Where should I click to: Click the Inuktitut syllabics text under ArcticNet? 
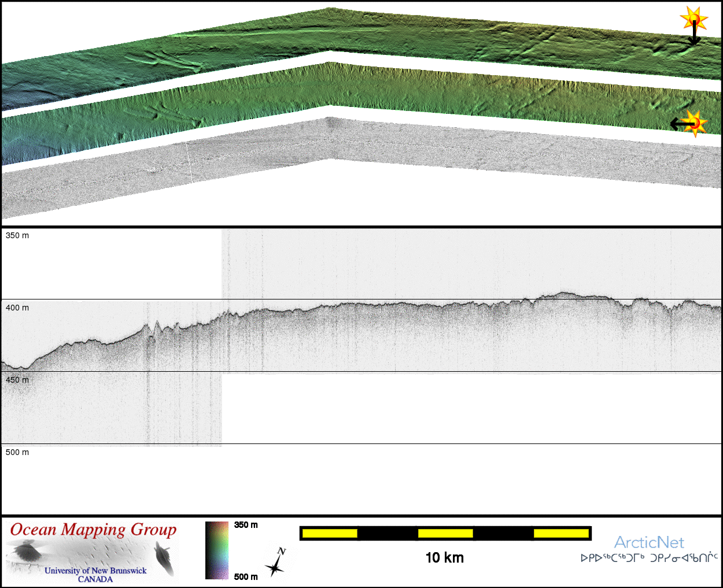pos(649,558)
